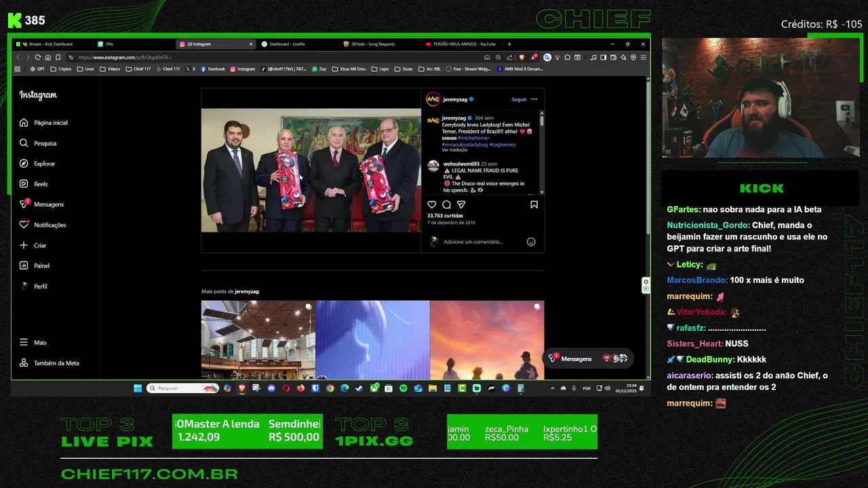Open GPT bookmark

click(37, 69)
